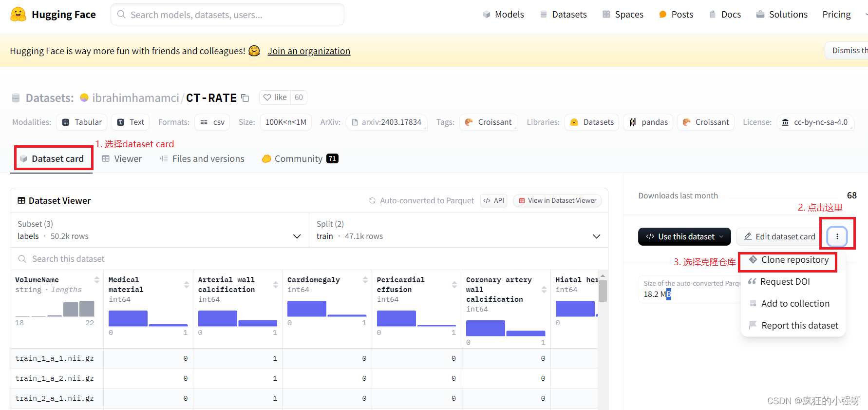Viewport: 868px width, 410px height.
Task: Select Clone repository from the menu
Action: coord(789,260)
